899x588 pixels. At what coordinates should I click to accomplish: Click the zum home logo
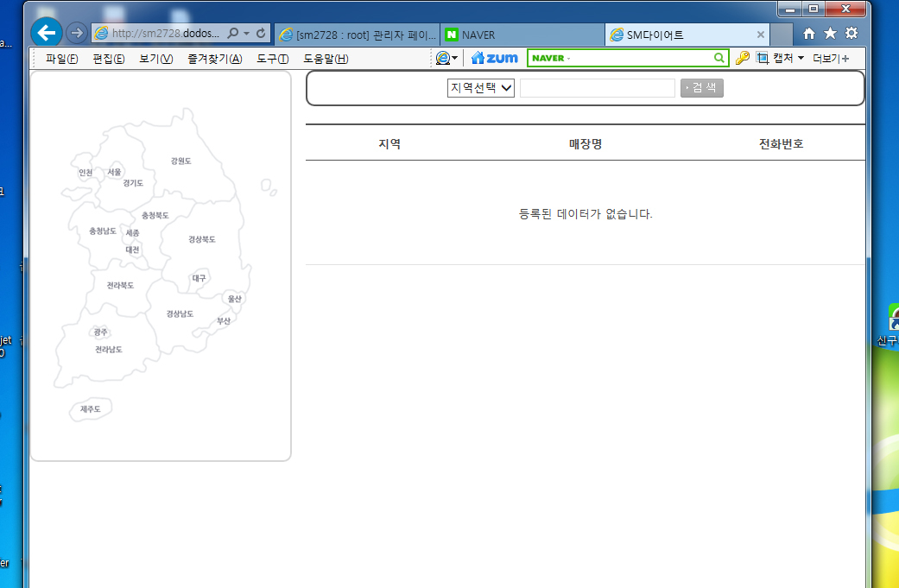pos(494,58)
